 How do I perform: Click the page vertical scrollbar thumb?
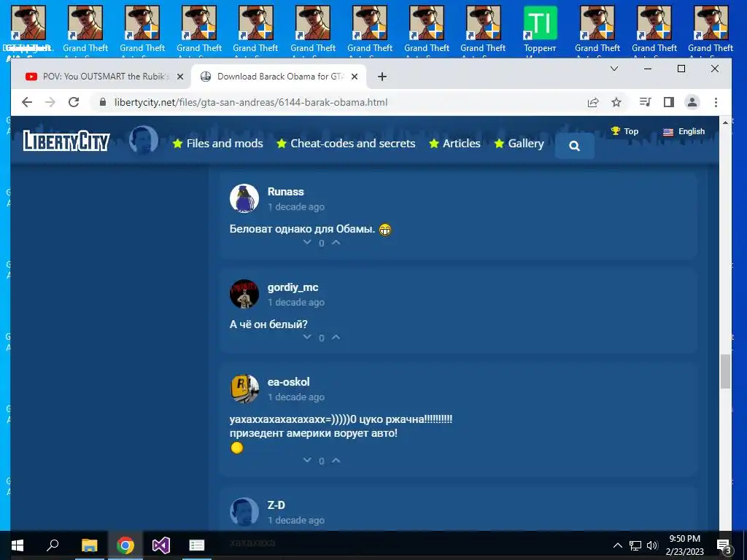pos(725,371)
